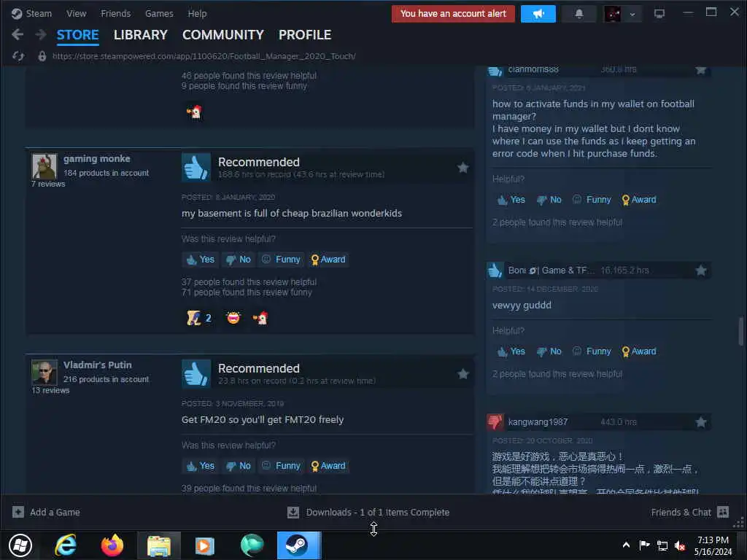747x560 pixels.
Task: Go to the STORE tab
Action: pyautogui.click(x=77, y=35)
